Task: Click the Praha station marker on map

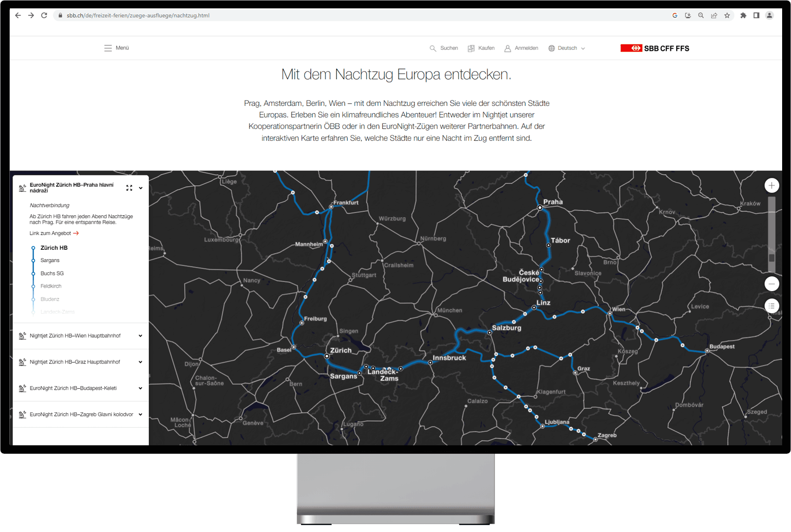Action: (x=540, y=208)
